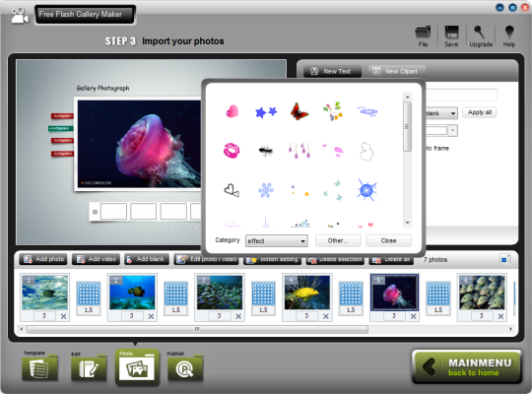Viewport: 532px width, 394px height.
Task: Select the white snowman outline clipart
Action: [366, 151]
